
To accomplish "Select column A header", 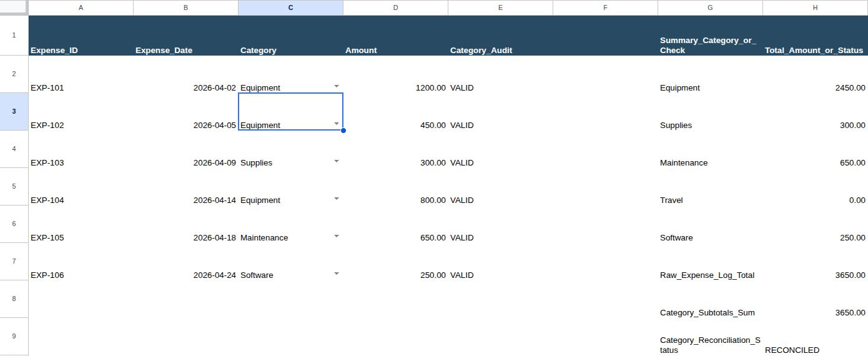I will pos(81,7).
